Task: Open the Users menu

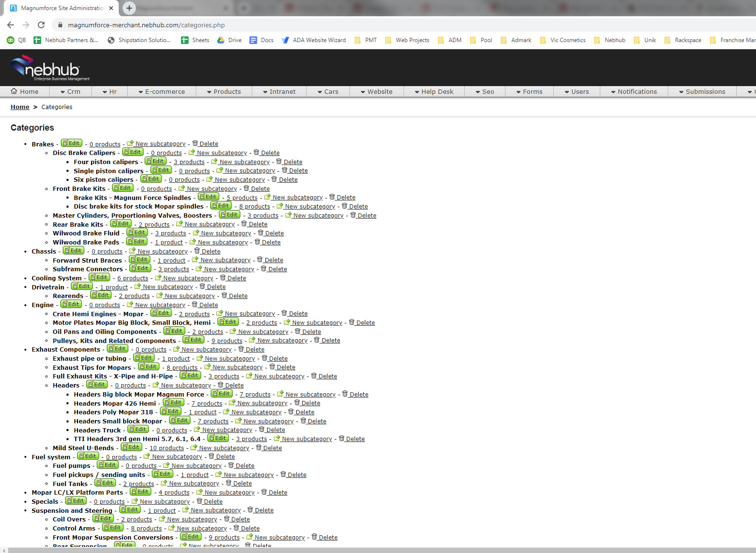Action: point(576,91)
